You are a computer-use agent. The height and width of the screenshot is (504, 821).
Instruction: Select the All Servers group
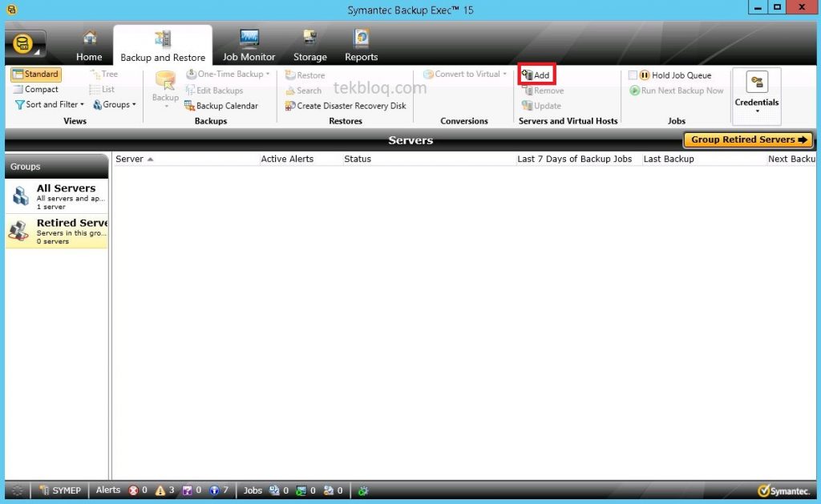tap(57, 196)
